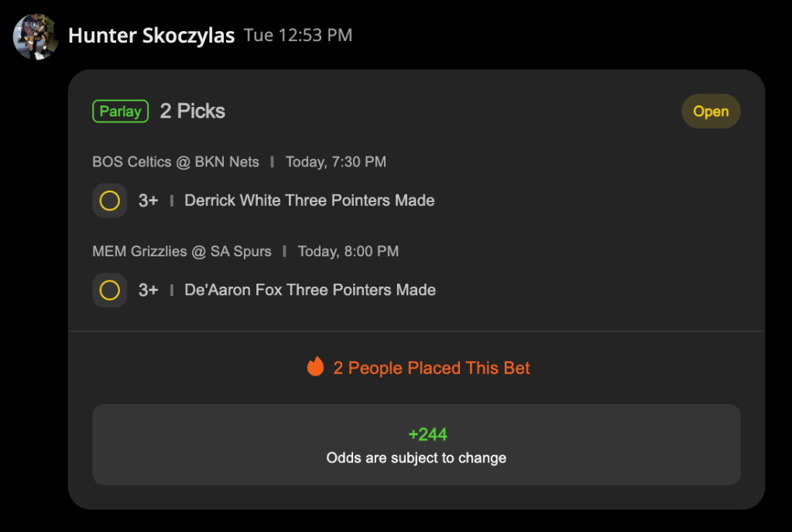Open MEM Grizzlies @ SA Spurs matchup

[x=182, y=251]
